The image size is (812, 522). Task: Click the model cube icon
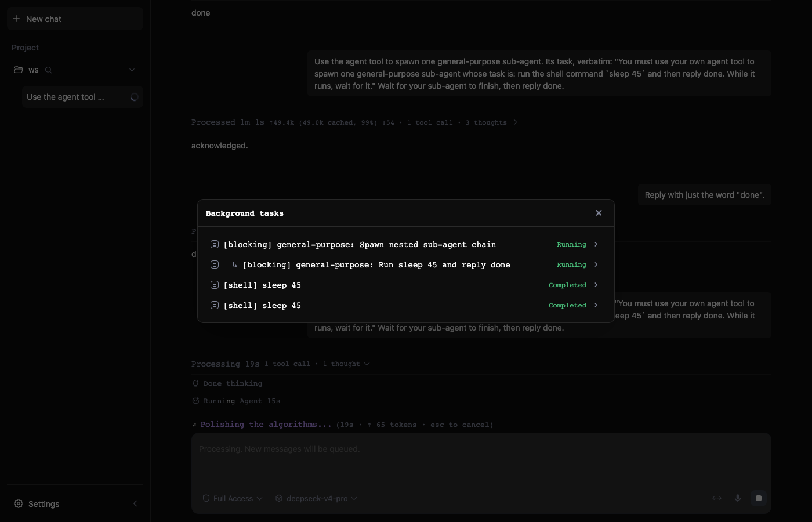click(279, 498)
